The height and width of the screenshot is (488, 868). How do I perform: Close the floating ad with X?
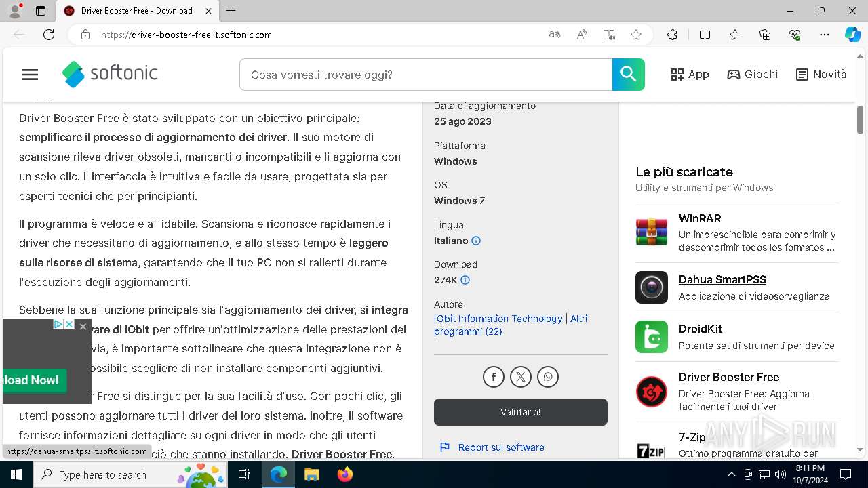[x=83, y=327]
